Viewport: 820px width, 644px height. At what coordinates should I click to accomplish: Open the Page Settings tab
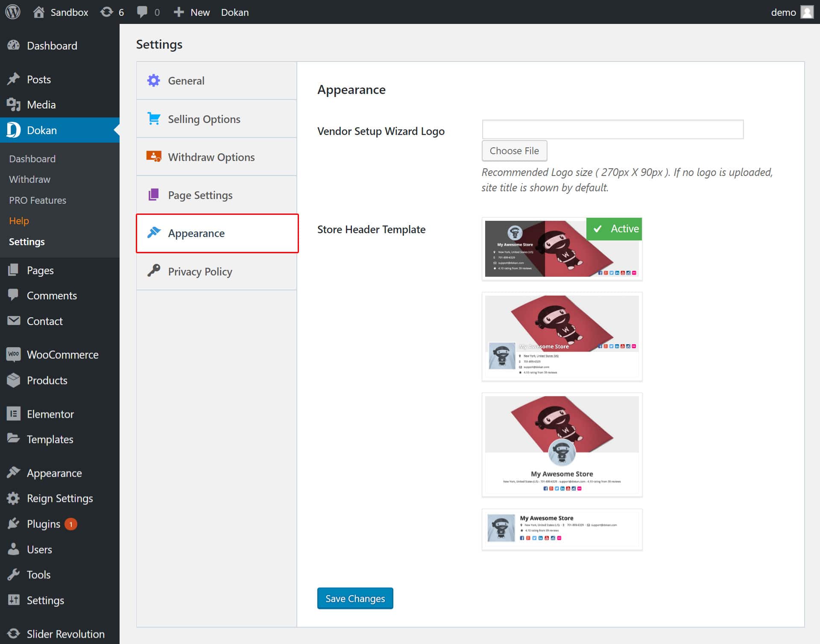[x=217, y=195]
